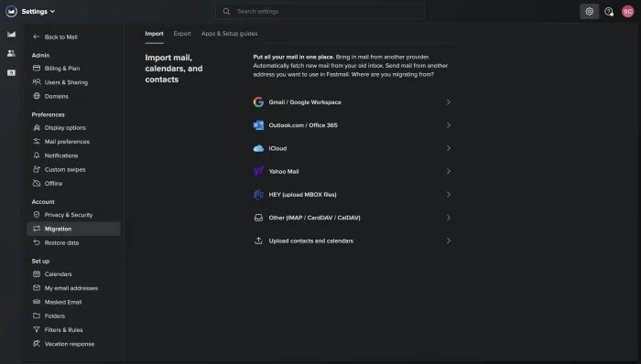This screenshot has height=364, width=641.
Task: Open the Calendar icon in left rail
Action: point(11,72)
